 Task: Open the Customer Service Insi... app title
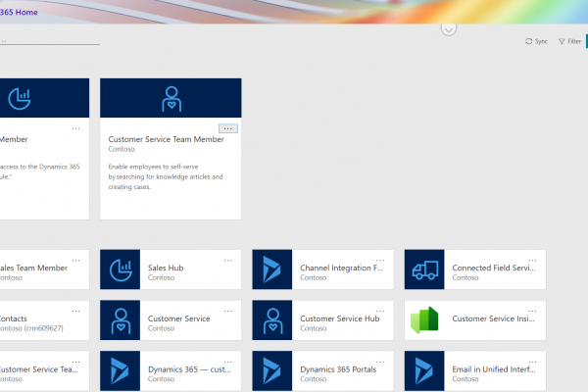click(494, 318)
